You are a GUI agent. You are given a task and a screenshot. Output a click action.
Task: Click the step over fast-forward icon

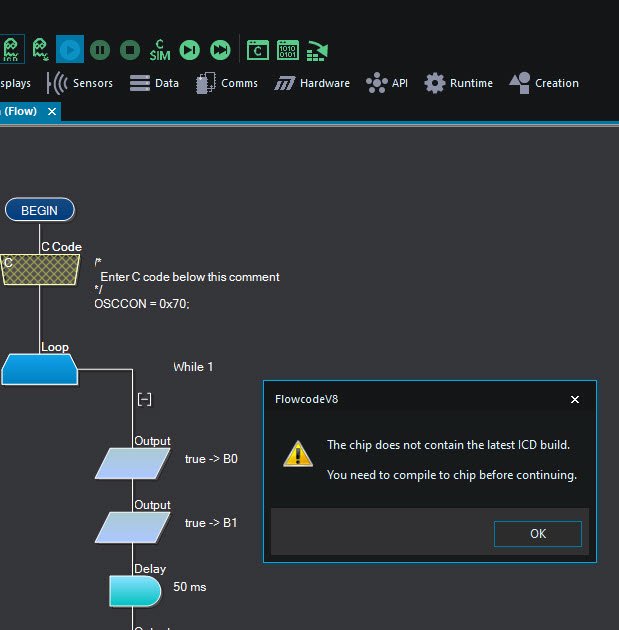tap(220, 49)
